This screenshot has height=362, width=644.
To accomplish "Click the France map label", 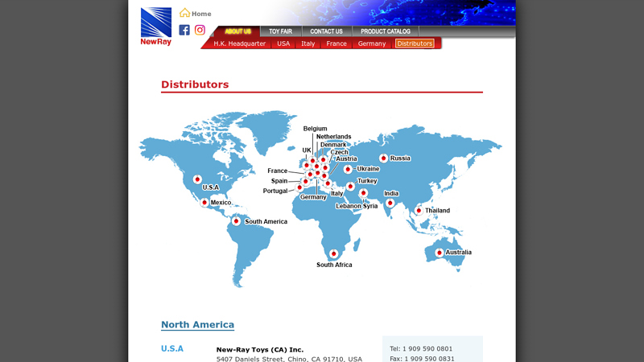I will point(277,171).
